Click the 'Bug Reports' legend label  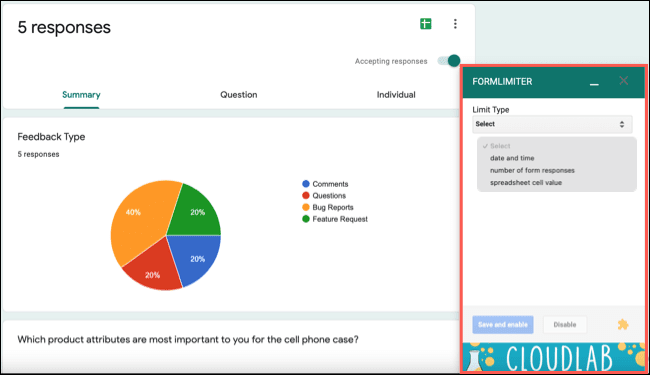(333, 207)
